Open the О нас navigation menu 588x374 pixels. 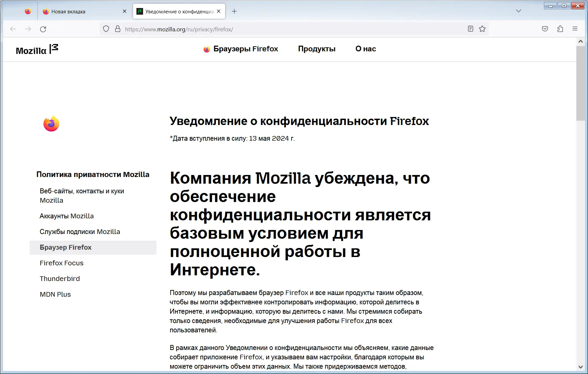365,49
